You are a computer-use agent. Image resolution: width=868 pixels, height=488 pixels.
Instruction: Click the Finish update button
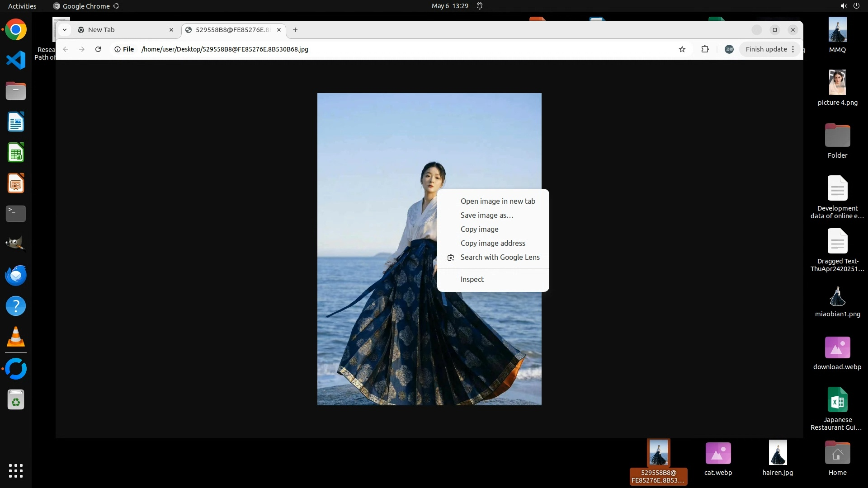point(766,49)
